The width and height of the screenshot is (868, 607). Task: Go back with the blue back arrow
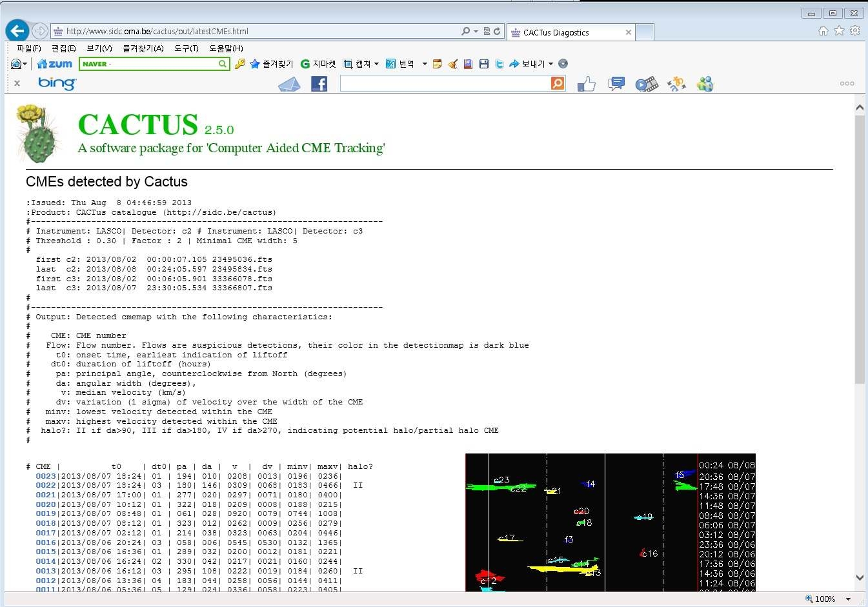click(x=17, y=30)
